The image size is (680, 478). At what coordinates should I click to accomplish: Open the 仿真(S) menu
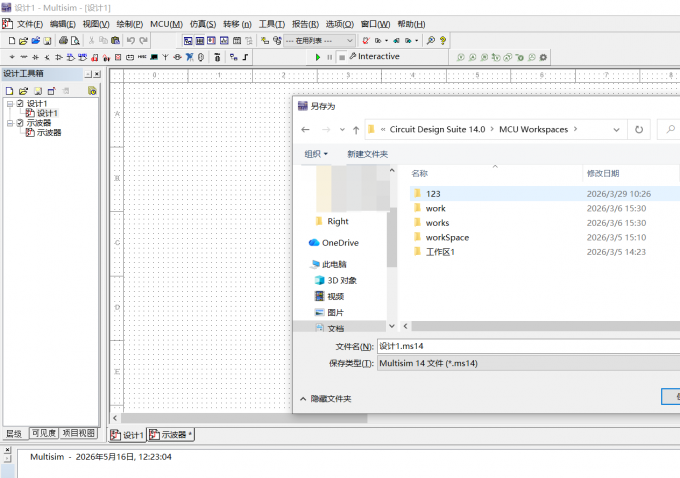click(x=203, y=24)
